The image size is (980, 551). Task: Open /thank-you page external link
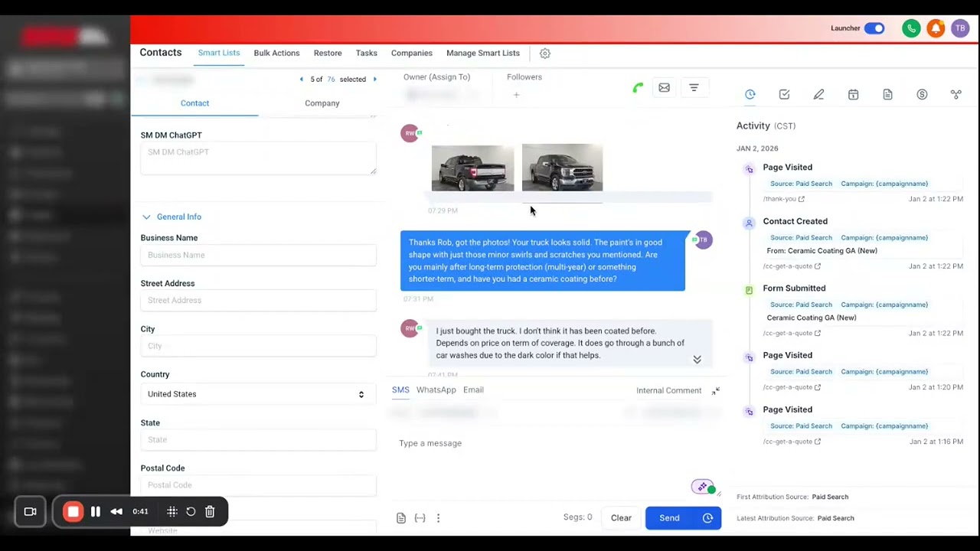point(802,199)
